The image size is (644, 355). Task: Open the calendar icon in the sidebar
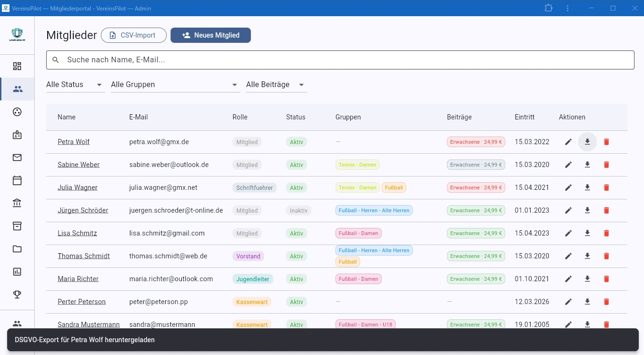pos(17,180)
